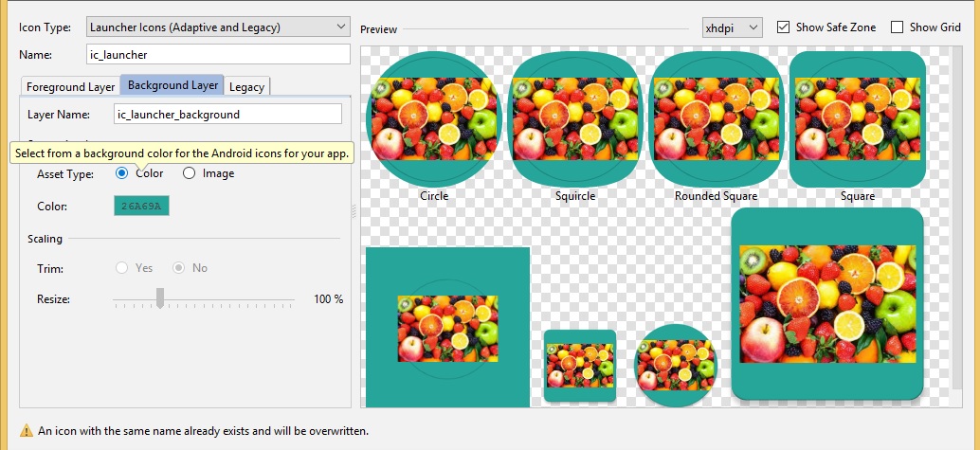Open the Icon Type dropdown
This screenshot has height=450, width=980.
pos(218,27)
